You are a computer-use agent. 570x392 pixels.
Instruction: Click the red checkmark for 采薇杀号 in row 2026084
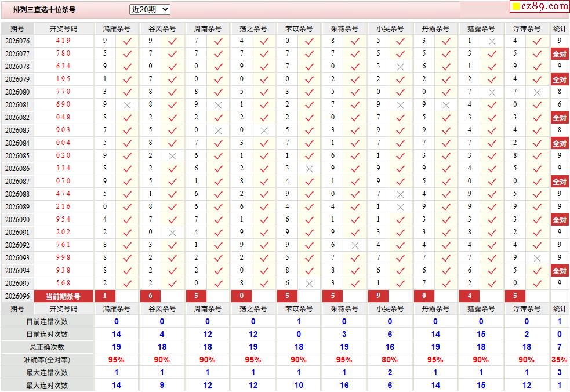[355, 143]
